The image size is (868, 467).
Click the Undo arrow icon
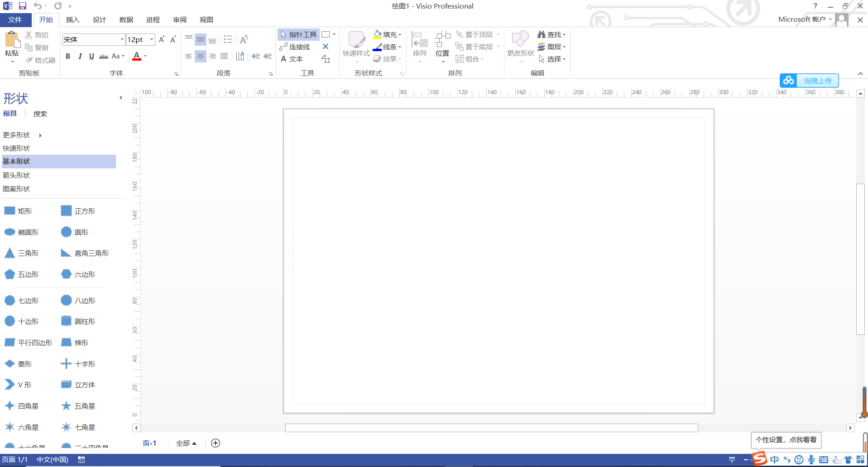coord(38,6)
